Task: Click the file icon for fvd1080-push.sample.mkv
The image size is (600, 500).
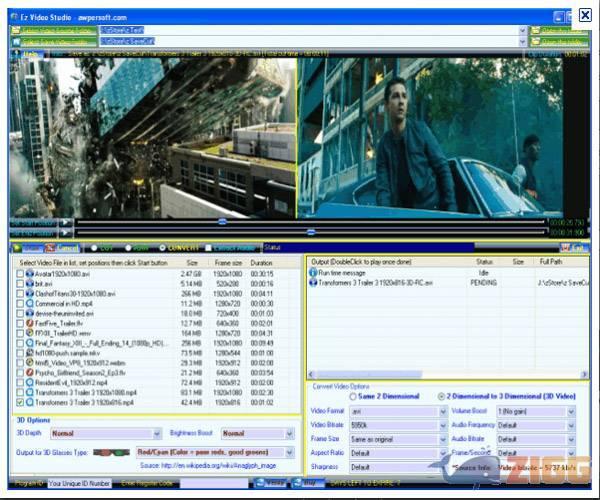Action: click(x=29, y=353)
